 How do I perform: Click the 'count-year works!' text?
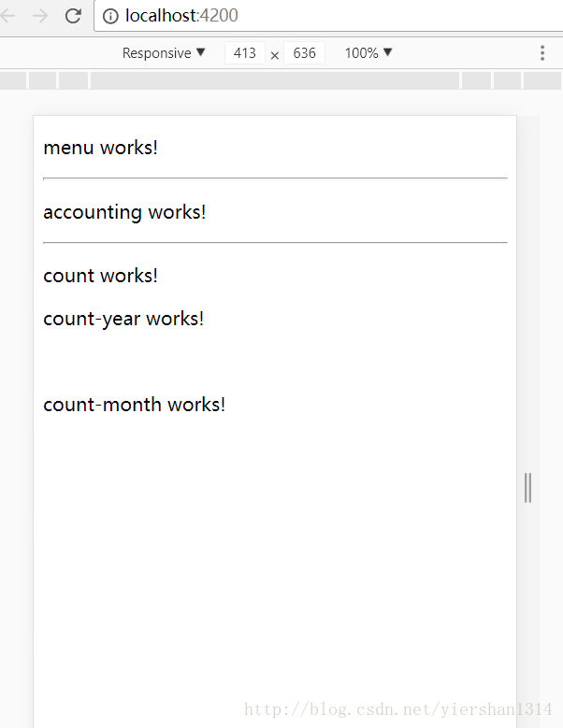coord(123,319)
